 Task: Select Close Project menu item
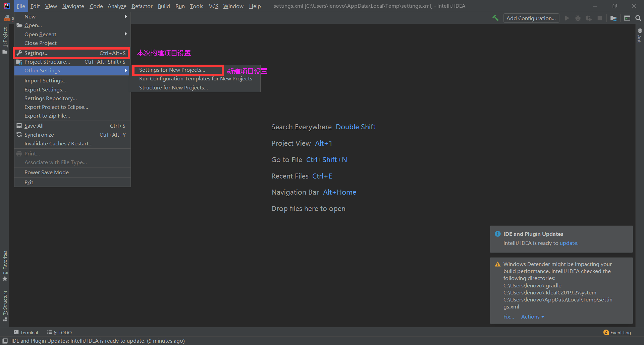click(72, 43)
